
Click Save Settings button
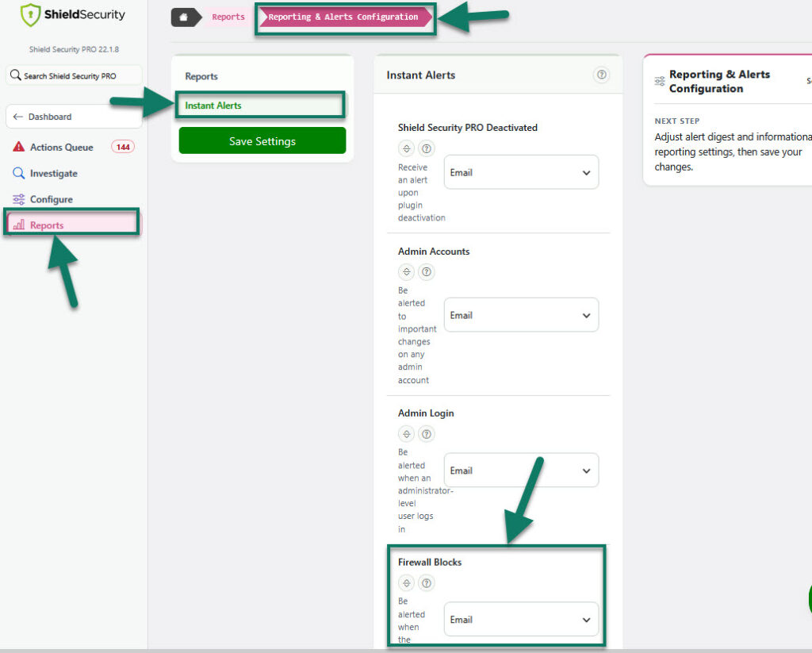click(262, 141)
